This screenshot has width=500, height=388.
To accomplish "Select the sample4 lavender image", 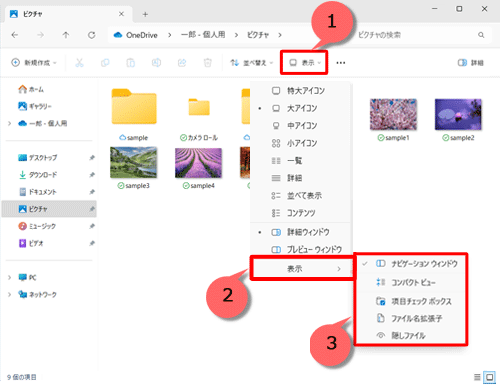I will (199, 168).
